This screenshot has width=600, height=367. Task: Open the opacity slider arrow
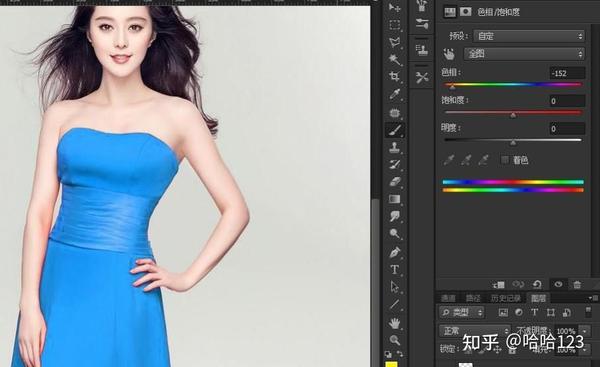click(x=585, y=331)
